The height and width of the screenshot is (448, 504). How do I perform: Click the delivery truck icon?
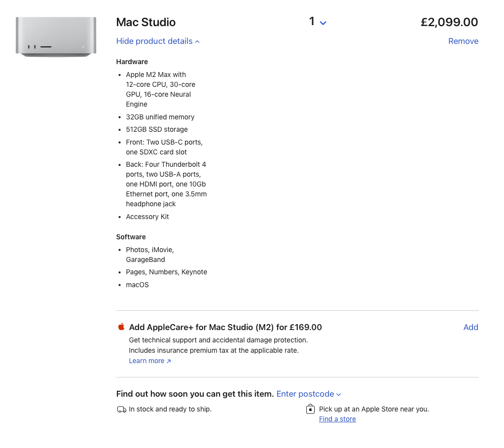[x=121, y=410]
